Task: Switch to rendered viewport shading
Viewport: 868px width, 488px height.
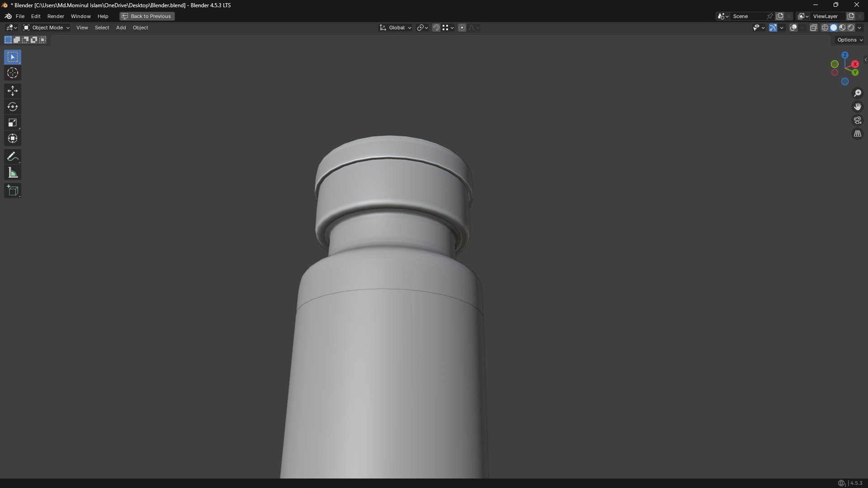Action: tap(851, 28)
